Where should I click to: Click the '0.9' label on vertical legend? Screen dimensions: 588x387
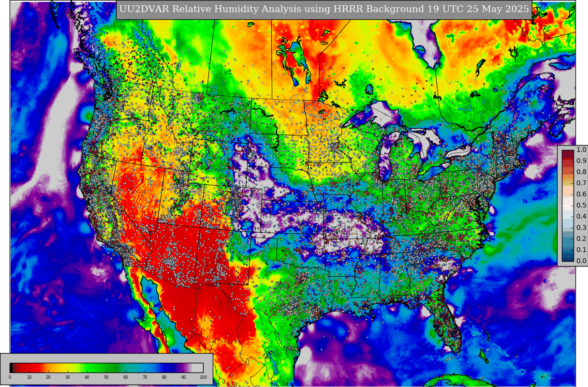[x=581, y=161]
